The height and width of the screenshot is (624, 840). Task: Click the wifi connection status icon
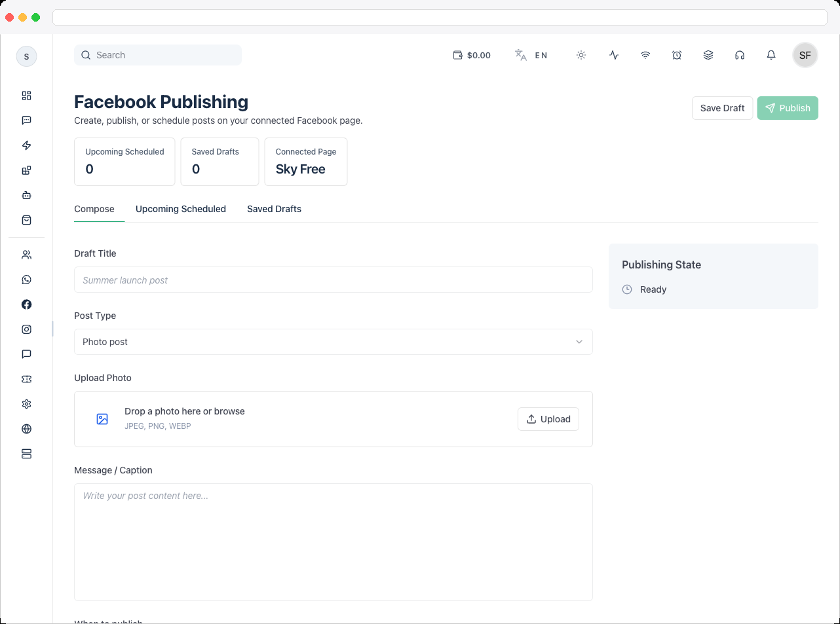(645, 55)
